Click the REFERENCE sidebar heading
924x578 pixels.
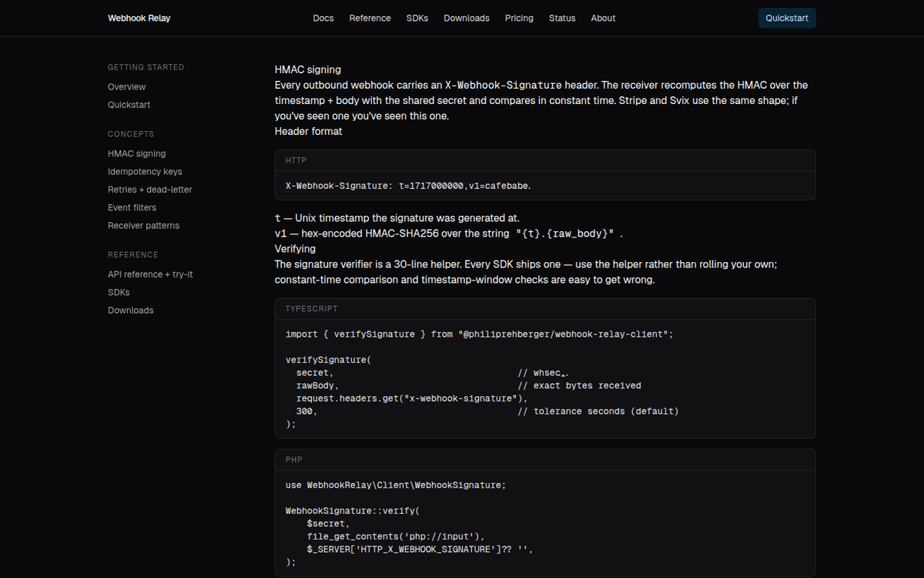point(133,254)
